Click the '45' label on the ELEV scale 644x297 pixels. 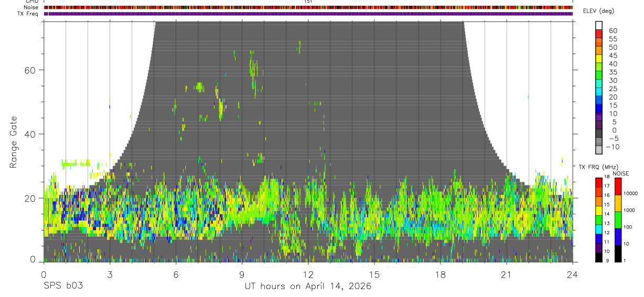coord(612,56)
